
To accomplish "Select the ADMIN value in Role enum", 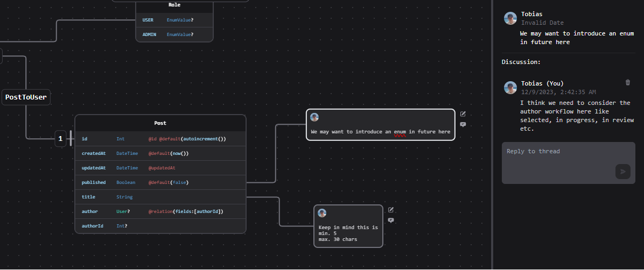I will tap(174, 34).
